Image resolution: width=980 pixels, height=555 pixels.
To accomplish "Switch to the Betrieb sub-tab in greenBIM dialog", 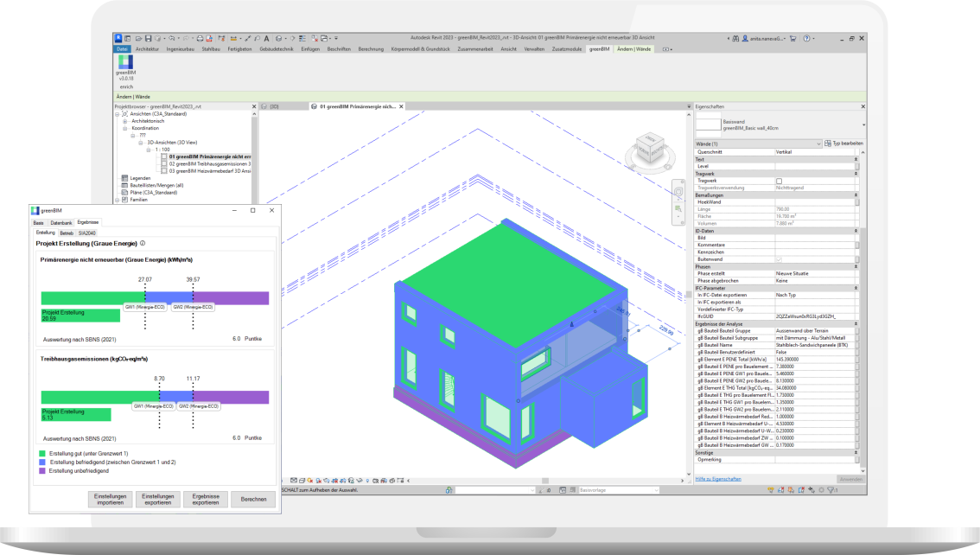I will 67,233.
